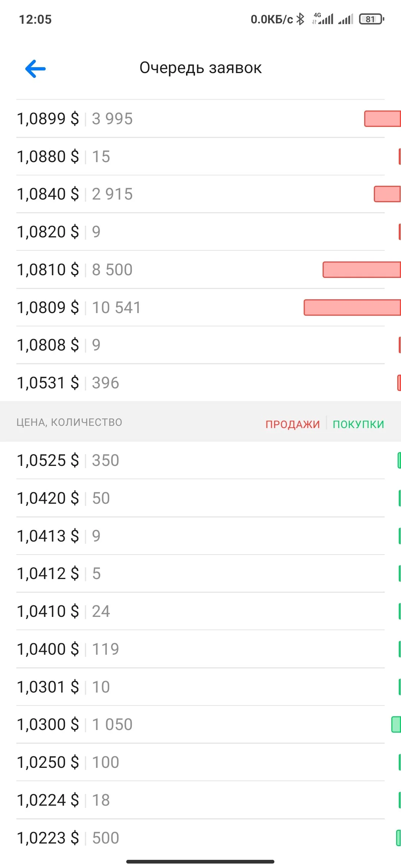
Task: Tap the red volume bar for 1,0810 $
Action: (362, 270)
